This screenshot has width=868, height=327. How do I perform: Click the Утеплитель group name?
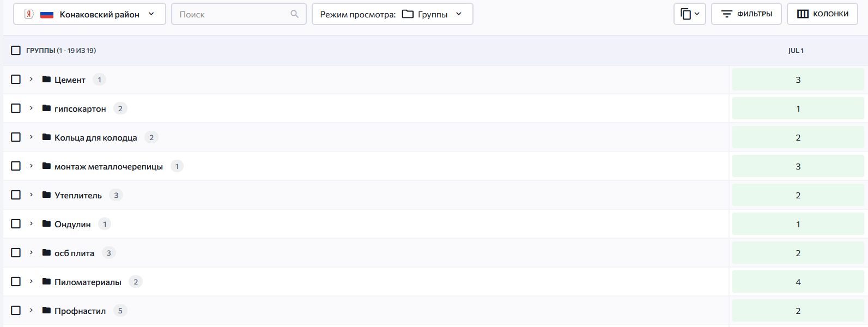(x=78, y=196)
